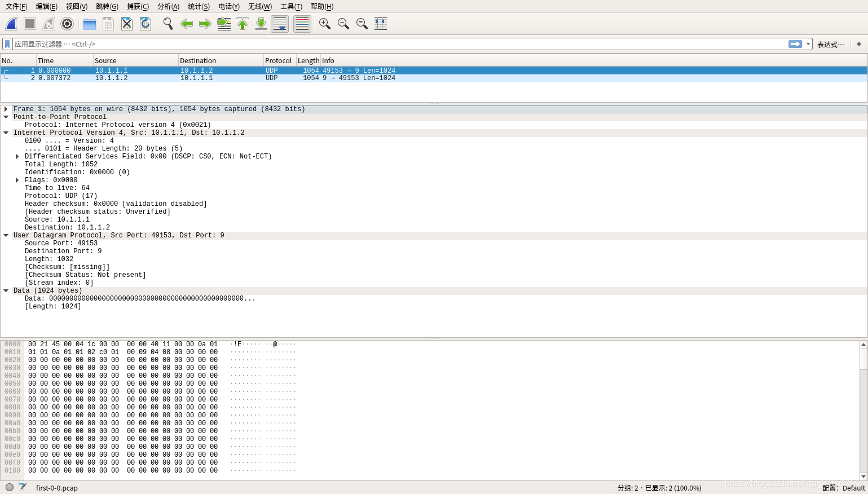Save this capture file
The image size is (868, 494).
tap(108, 24)
